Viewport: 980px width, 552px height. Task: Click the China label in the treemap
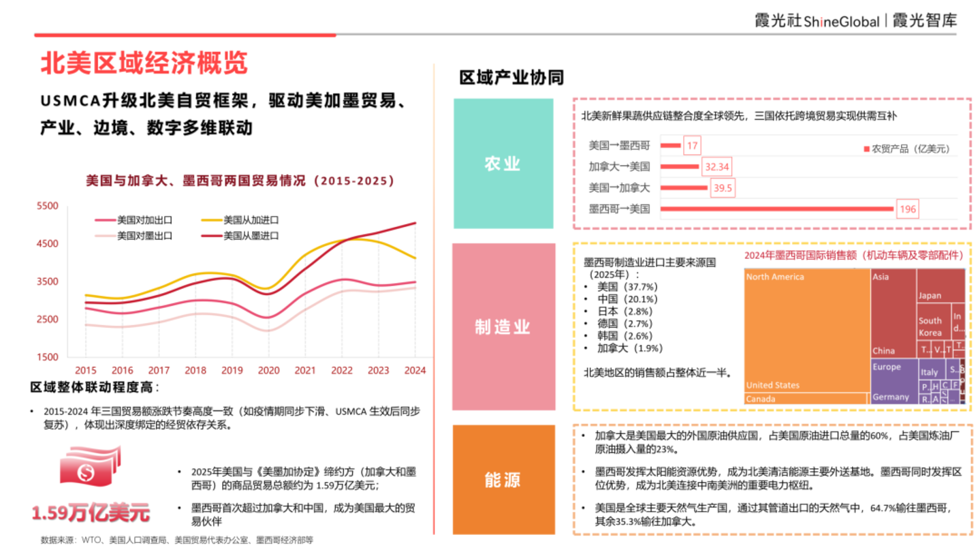tap(884, 351)
